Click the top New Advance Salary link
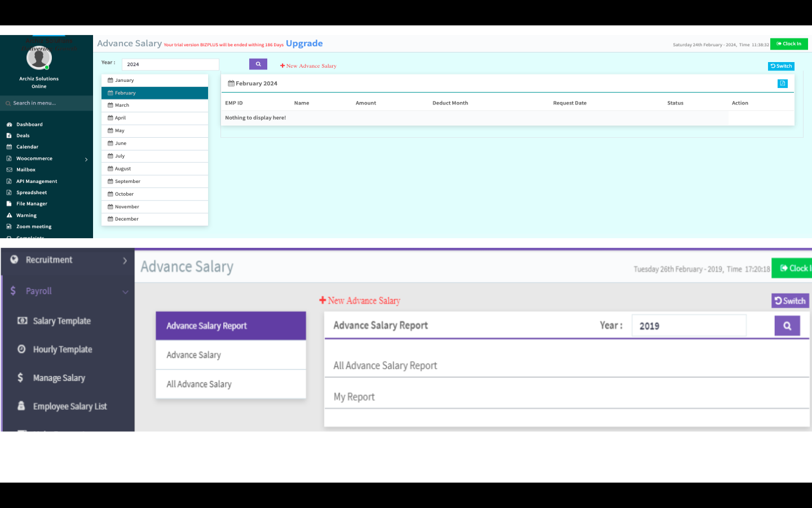Viewport: 812px width, 508px height. [x=308, y=66]
